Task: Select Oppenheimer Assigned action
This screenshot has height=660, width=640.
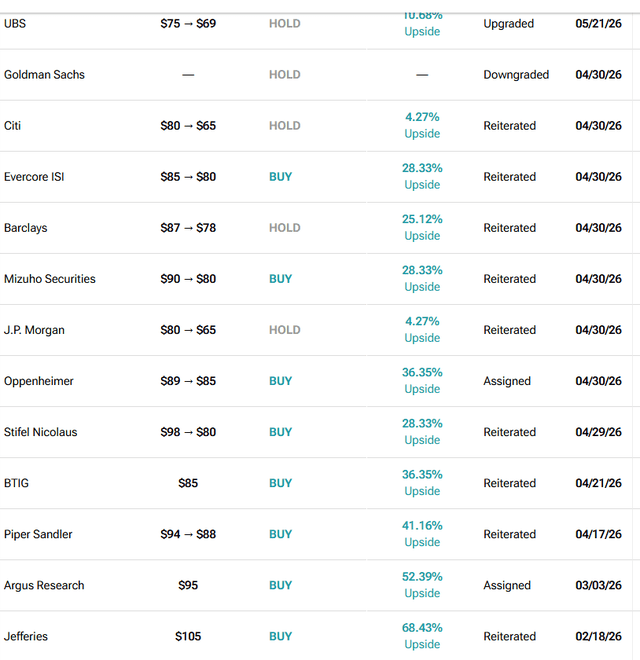Action: coord(507,381)
